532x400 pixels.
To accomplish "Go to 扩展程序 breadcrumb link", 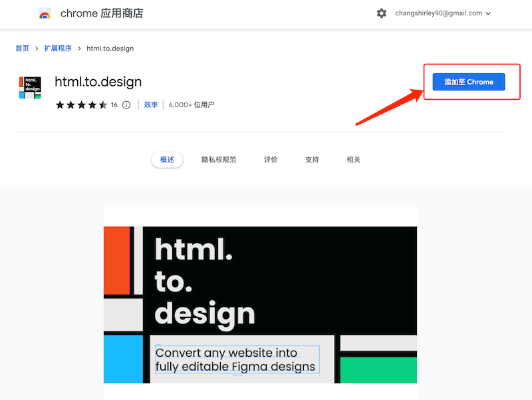I will tap(57, 48).
